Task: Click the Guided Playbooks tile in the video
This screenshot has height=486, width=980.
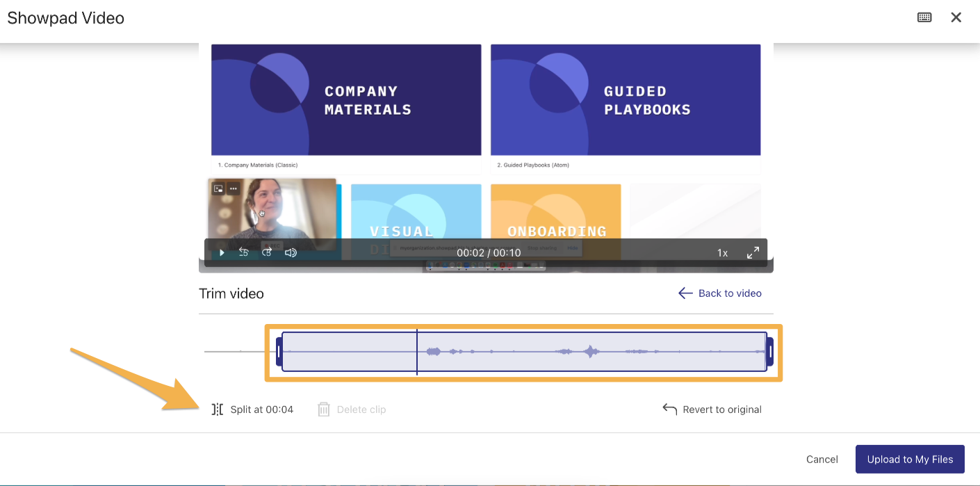Action: pyautogui.click(x=626, y=100)
